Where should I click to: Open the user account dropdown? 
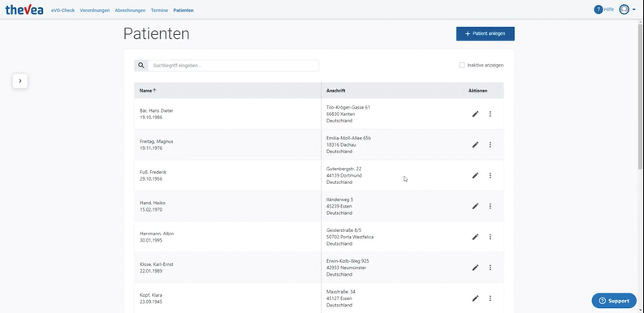pos(627,10)
